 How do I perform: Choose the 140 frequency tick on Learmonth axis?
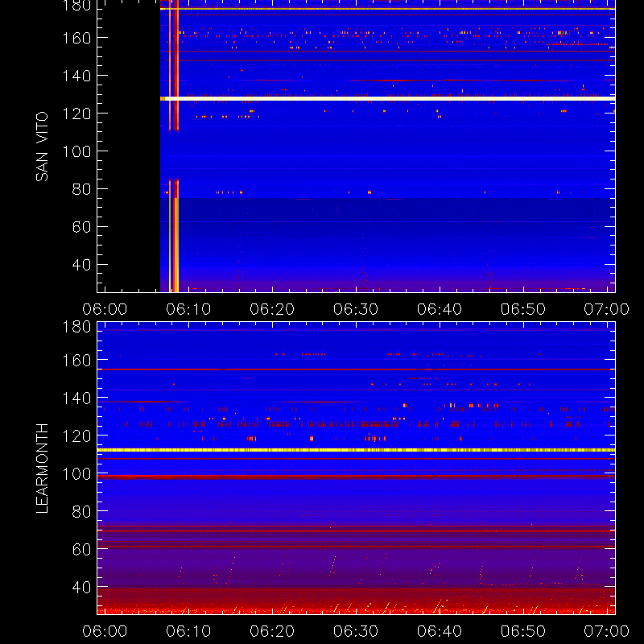tap(76, 398)
